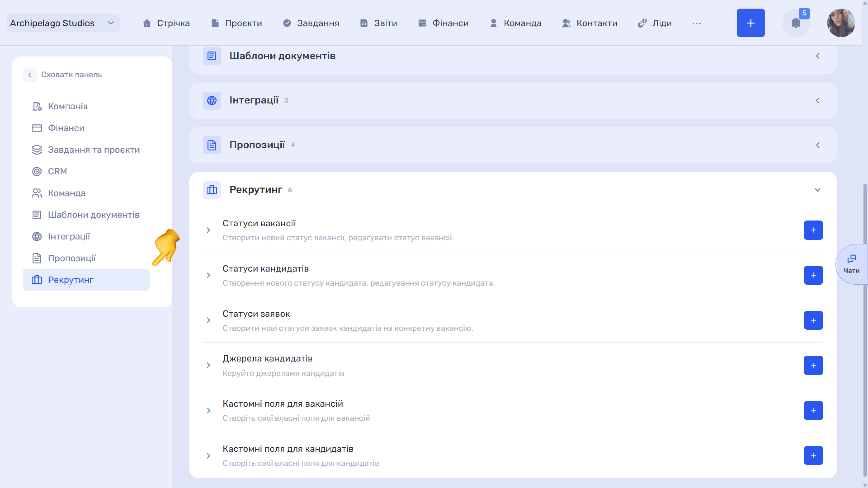Expand the Кастомні поля для вакансій row

(x=209, y=410)
